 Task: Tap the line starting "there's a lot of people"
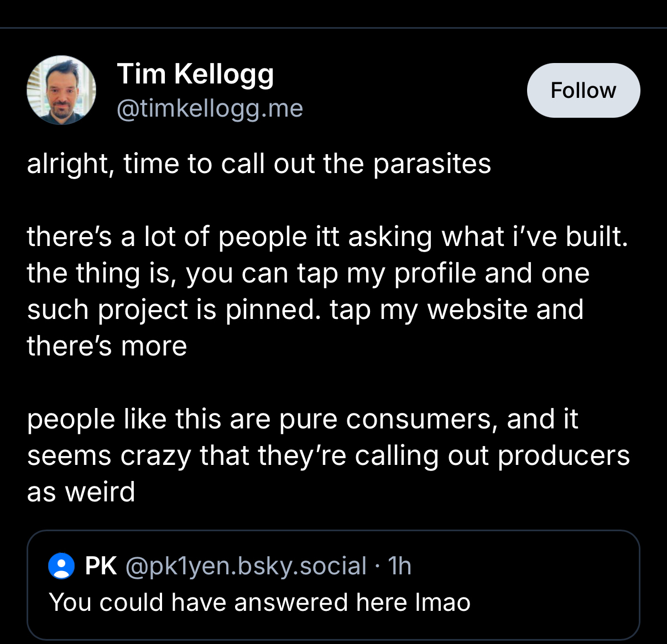point(327,237)
